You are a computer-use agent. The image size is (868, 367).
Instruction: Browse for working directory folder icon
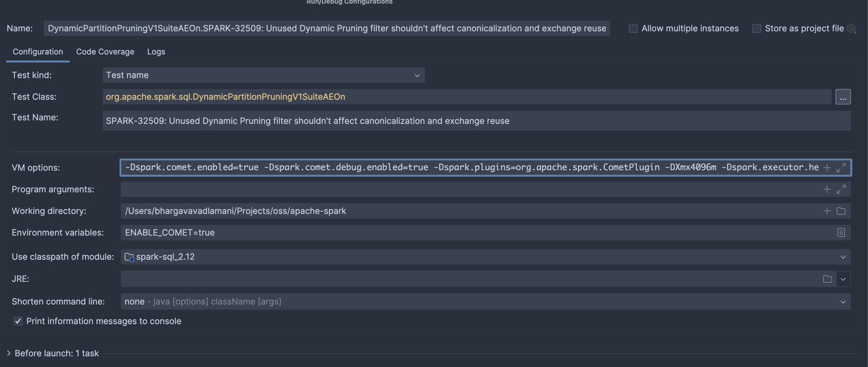[841, 211]
